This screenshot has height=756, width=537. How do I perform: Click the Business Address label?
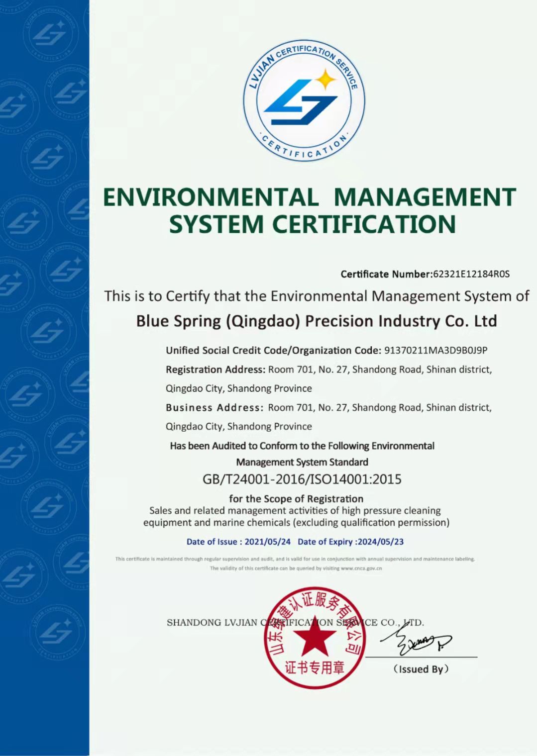[215, 407]
